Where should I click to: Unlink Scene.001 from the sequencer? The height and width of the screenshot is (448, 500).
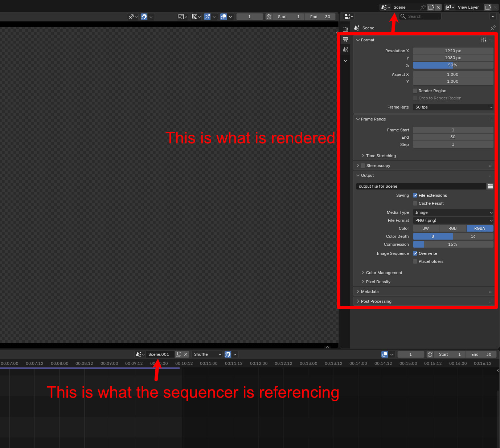[x=186, y=354]
